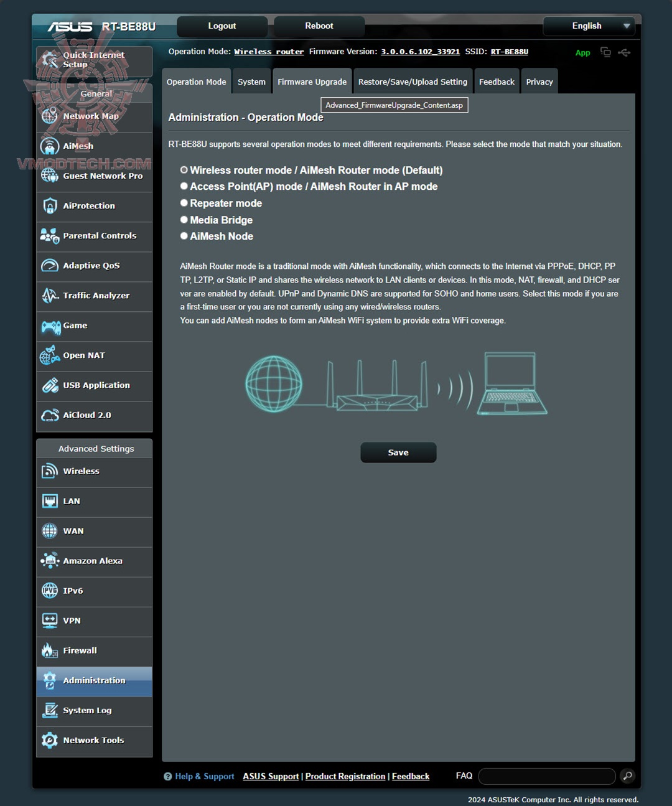This screenshot has width=672, height=806.
Task: Click the USB status icon in header
Action: point(624,52)
